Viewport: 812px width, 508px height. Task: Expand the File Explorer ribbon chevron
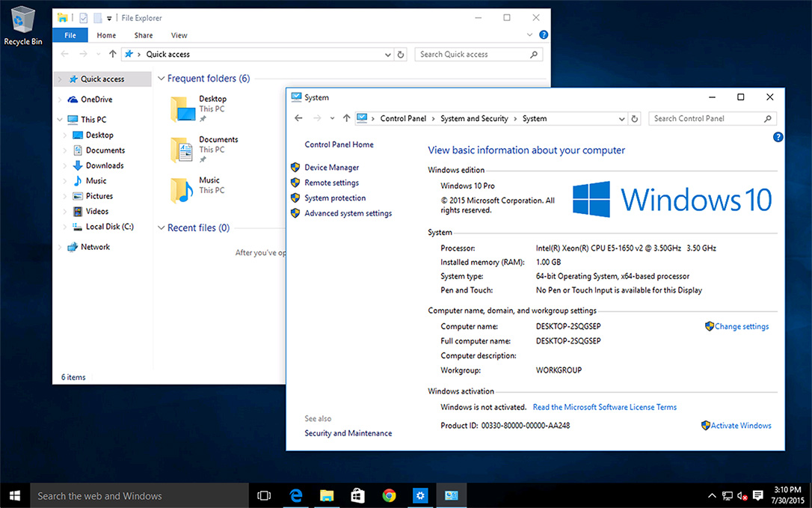click(529, 34)
